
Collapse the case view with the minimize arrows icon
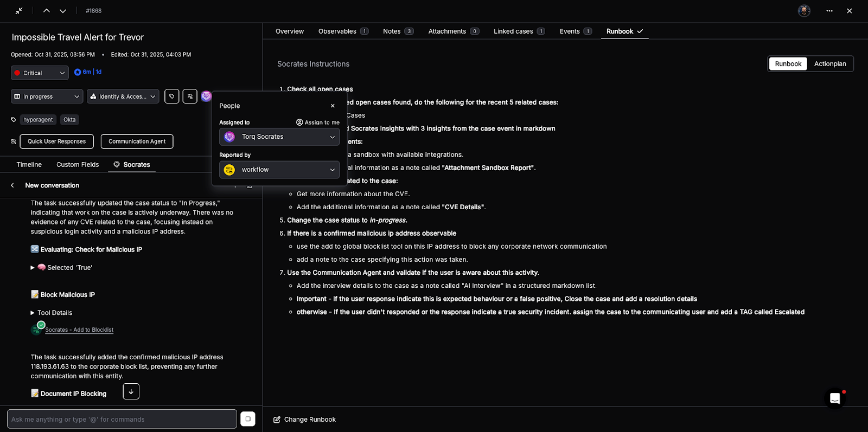[x=19, y=11]
